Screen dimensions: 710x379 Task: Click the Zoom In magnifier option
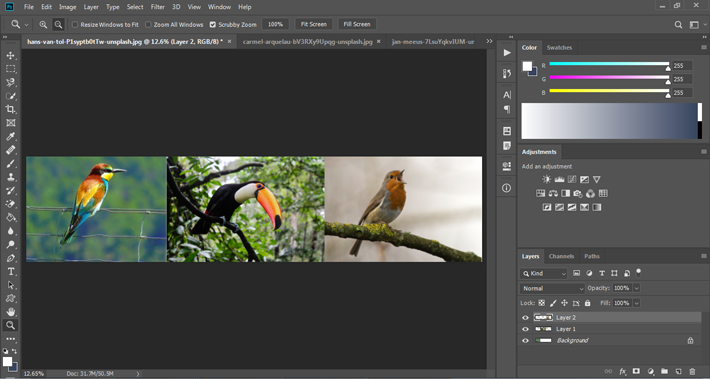43,24
